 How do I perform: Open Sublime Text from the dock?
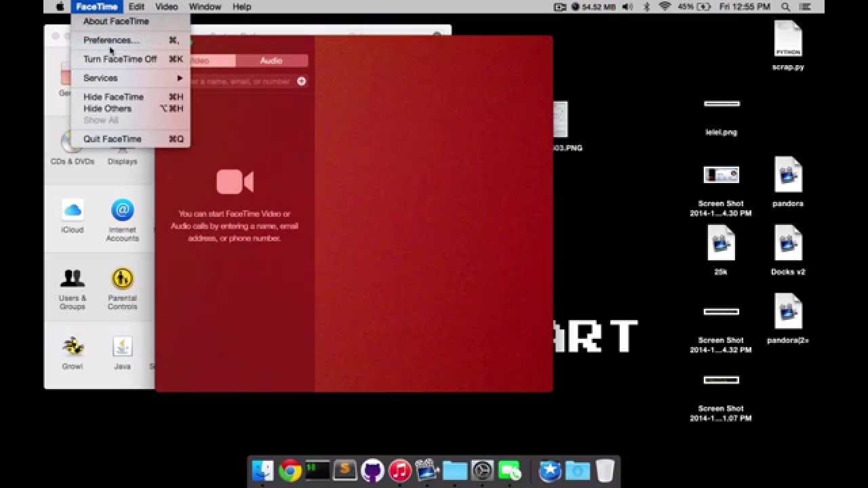[x=345, y=469]
